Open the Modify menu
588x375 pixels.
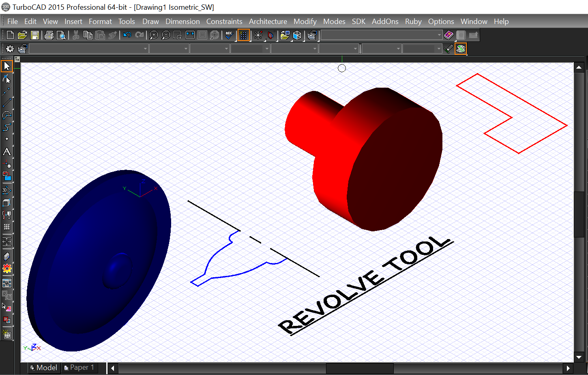tap(305, 21)
